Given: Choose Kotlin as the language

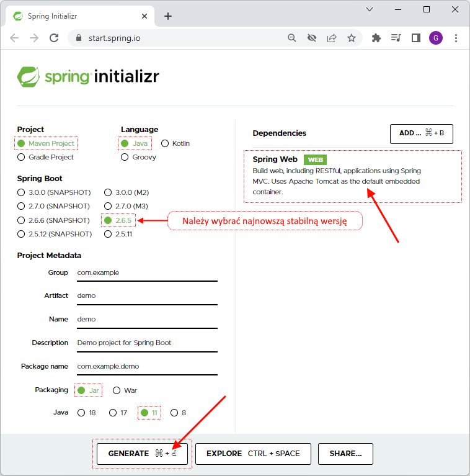Looking at the screenshot, I should click(x=175, y=143).
